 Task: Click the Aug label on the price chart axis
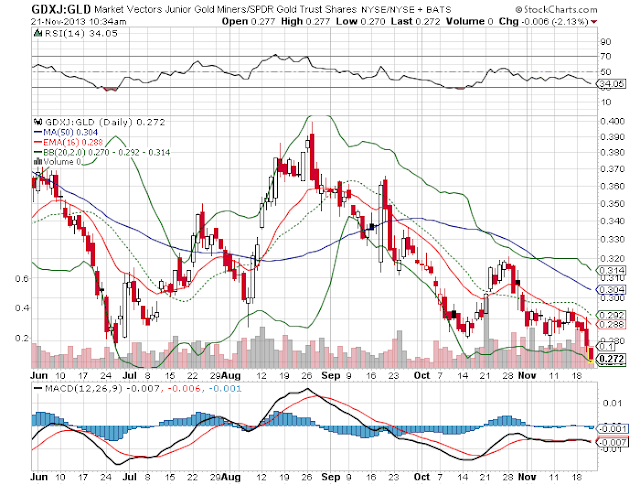(x=233, y=375)
